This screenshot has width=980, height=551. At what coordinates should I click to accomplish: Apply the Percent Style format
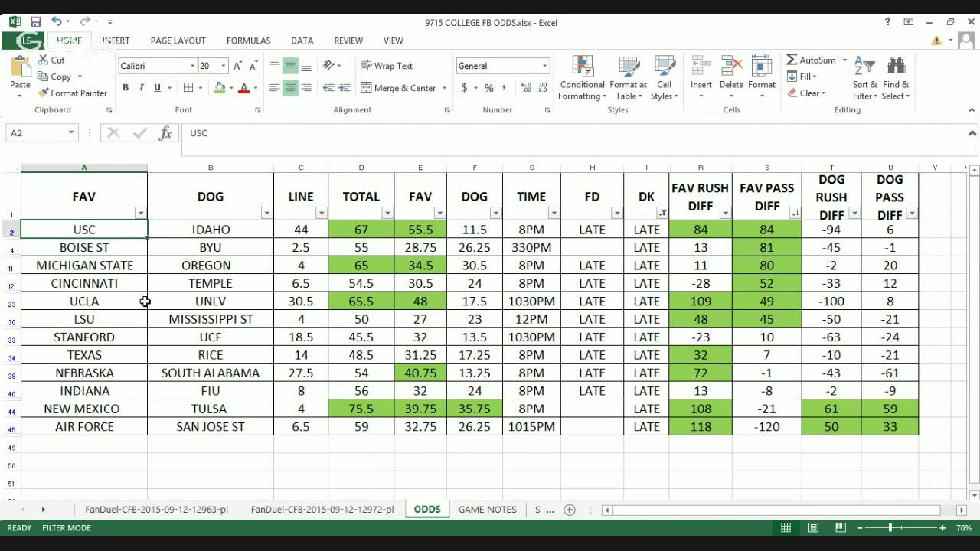click(488, 88)
